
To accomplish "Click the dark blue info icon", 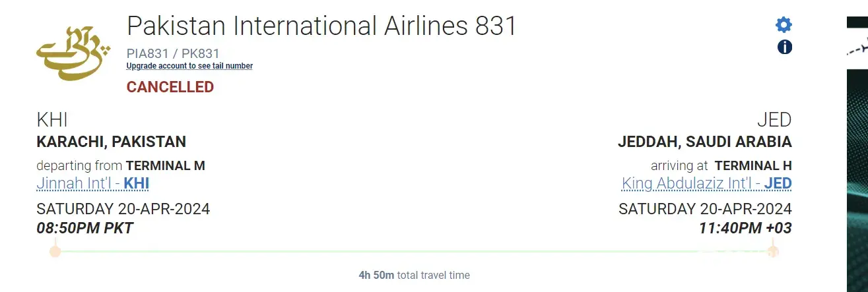I will click(x=784, y=47).
